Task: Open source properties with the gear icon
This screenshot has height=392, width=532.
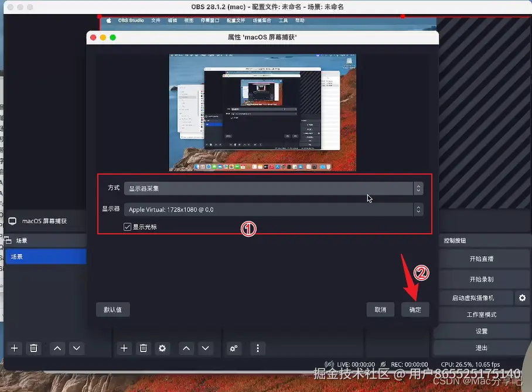Action: coord(162,348)
